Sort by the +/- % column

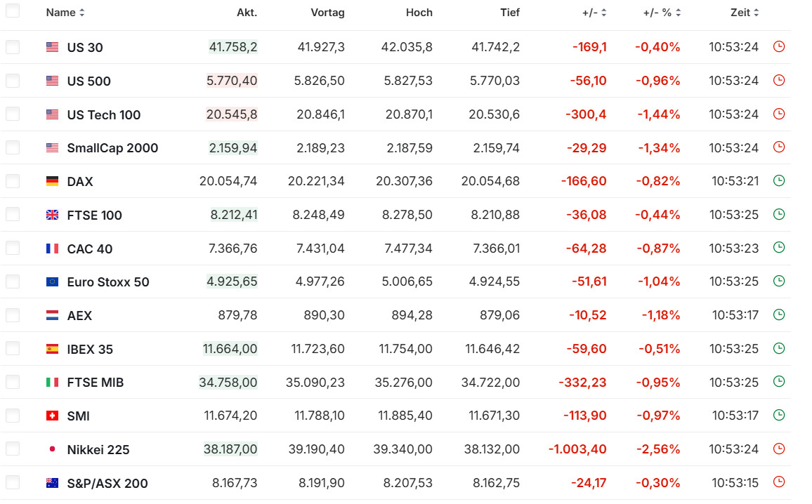coord(662,13)
